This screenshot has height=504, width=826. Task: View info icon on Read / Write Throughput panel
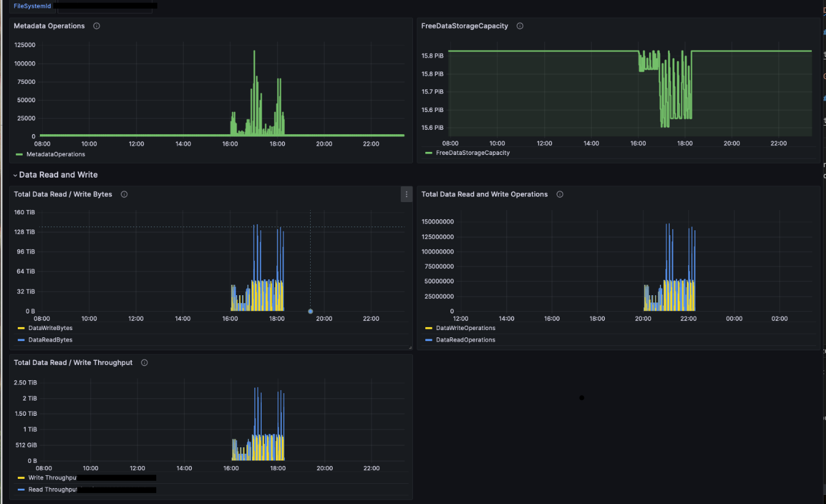point(144,363)
